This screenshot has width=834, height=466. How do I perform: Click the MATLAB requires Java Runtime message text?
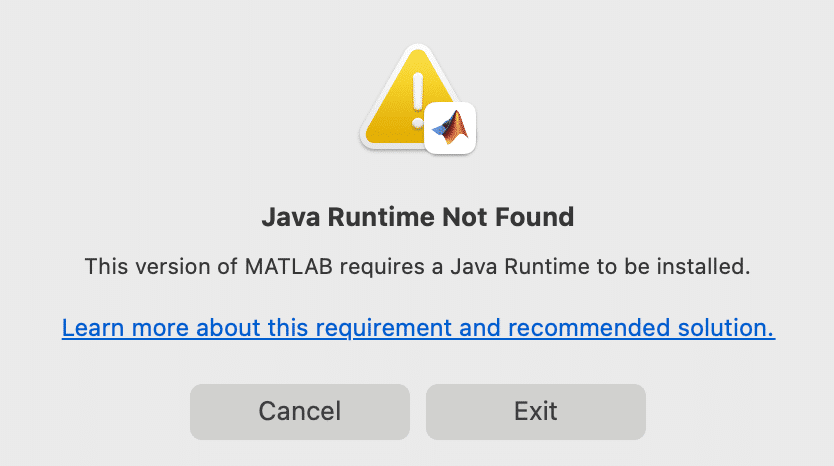417,267
